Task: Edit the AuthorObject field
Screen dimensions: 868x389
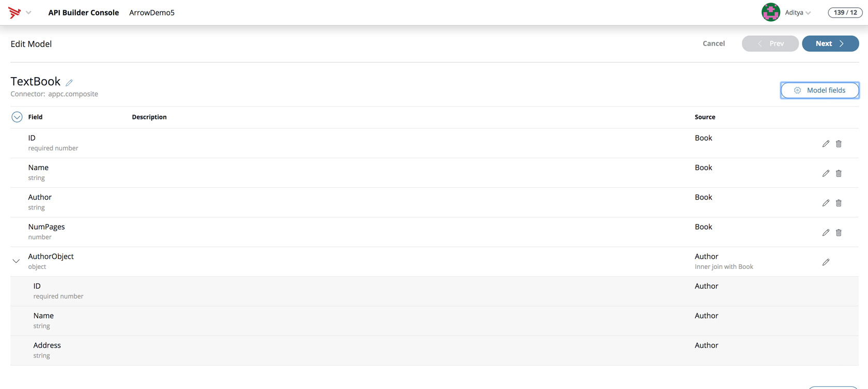Action: [826, 262]
